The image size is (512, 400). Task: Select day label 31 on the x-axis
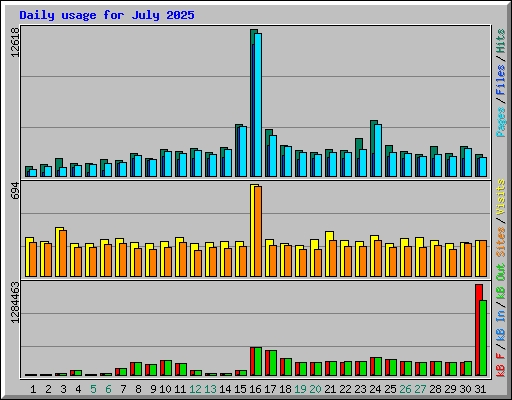[x=480, y=389]
